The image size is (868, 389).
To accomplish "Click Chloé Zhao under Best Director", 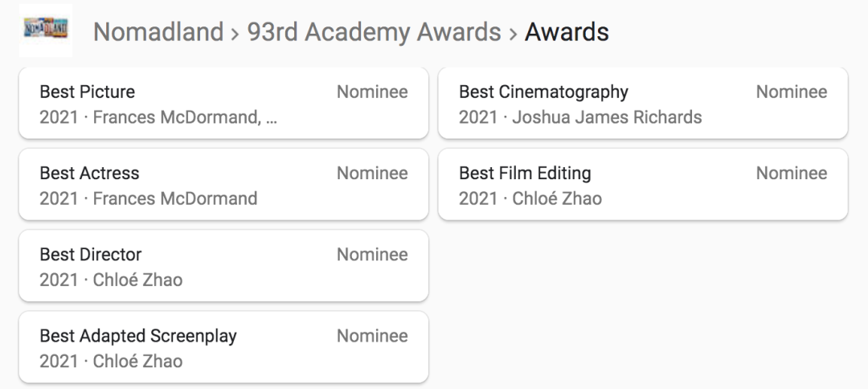I will pyautogui.click(x=137, y=280).
